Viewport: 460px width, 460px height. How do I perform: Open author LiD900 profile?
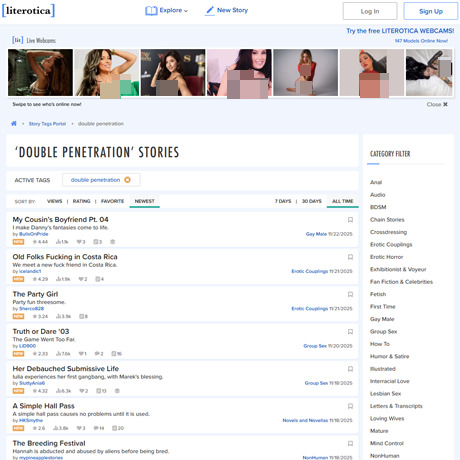(27, 346)
